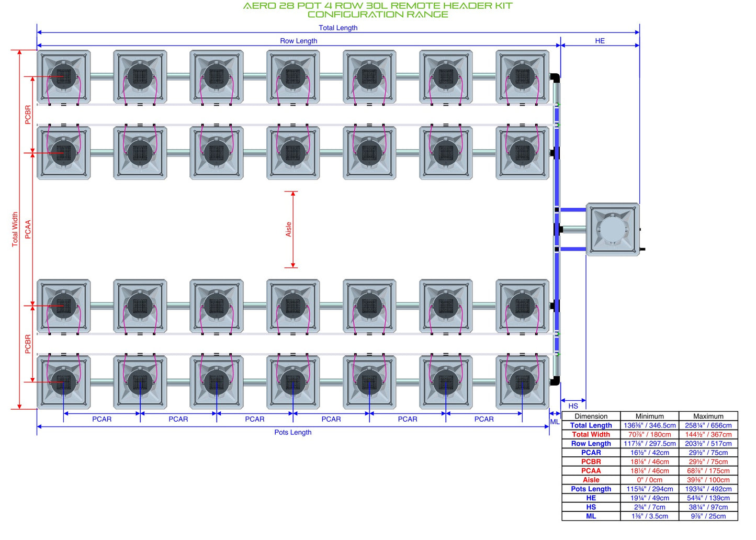Click the first PCAR label under bottom row
This screenshot has height=540, width=756.
click(x=101, y=419)
